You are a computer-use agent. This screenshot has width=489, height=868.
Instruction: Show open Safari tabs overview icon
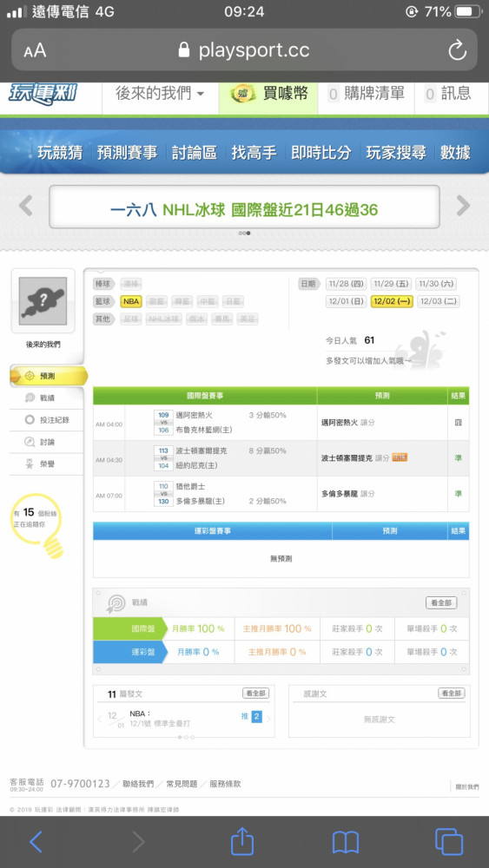(x=448, y=842)
